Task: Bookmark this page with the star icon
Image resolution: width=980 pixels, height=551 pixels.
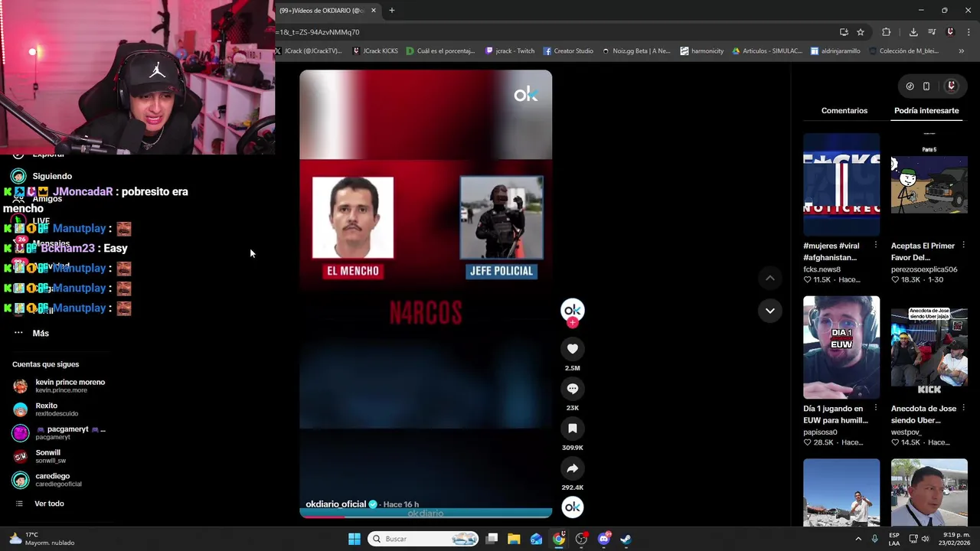Action: click(x=861, y=32)
